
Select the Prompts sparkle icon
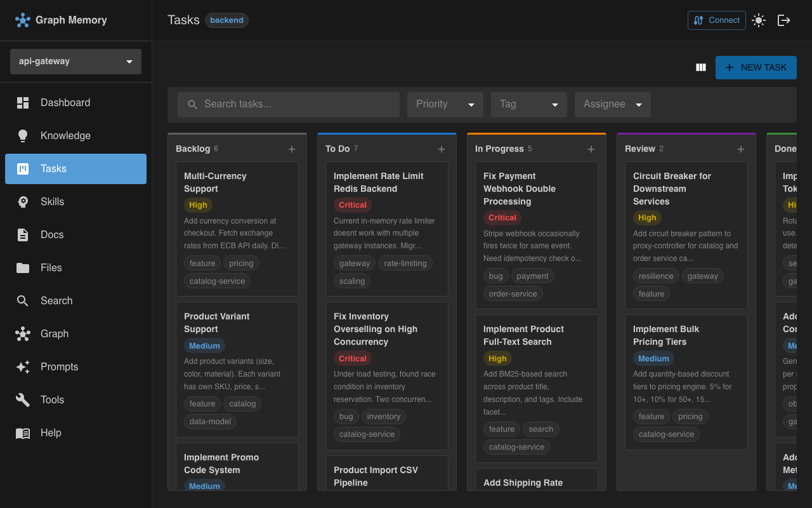pos(23,366)
